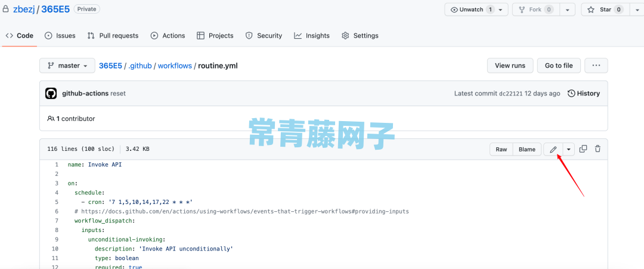Click the '12 days ago' timestamp

point(542,93)
